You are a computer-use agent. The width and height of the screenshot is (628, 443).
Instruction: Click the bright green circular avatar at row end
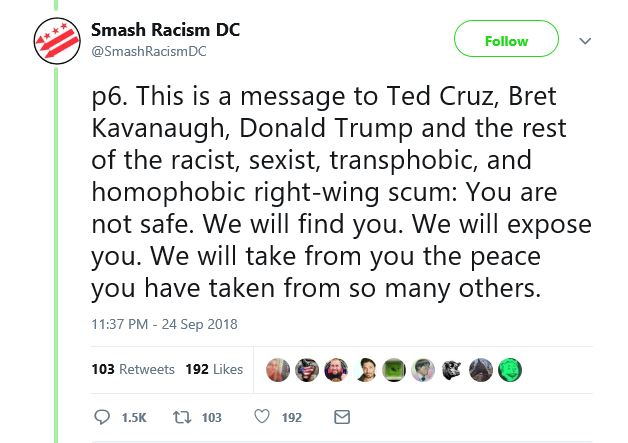(510, 370)
